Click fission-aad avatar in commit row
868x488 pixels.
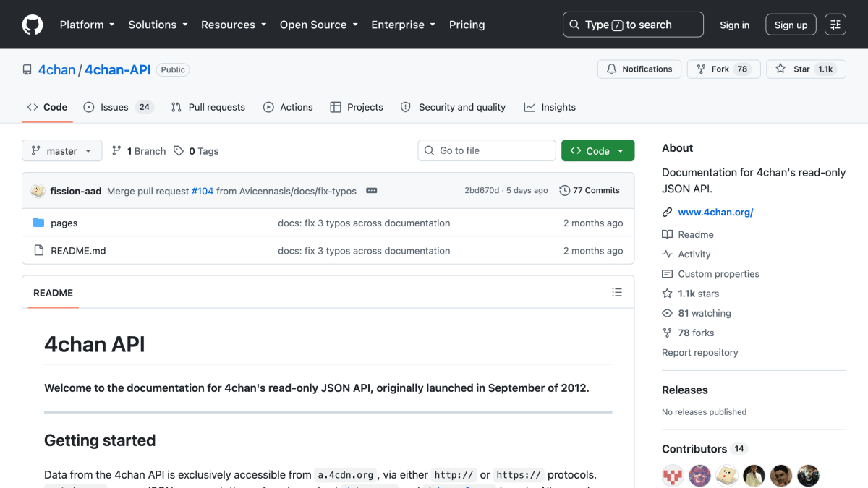coord(38,191)
